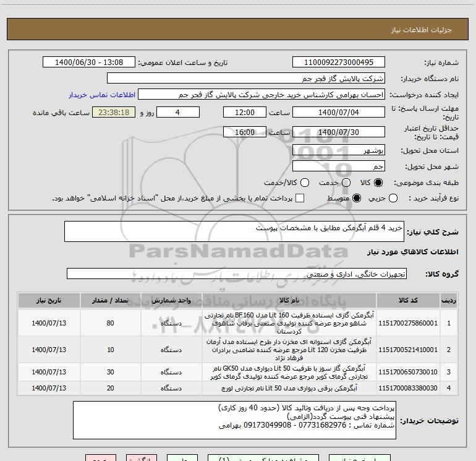Select product code 1151700083380030
Viewport: 476px width, 461px height.
[408, 388]
